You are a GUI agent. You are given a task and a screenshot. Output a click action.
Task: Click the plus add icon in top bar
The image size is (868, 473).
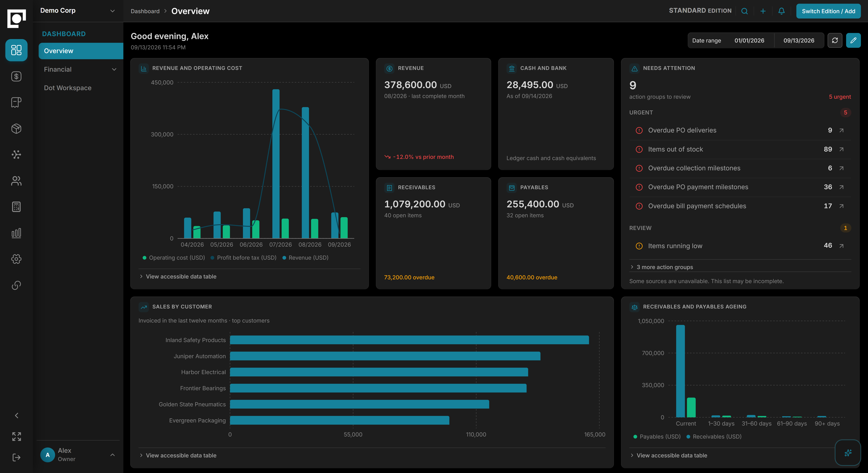[x=763, y=11]
